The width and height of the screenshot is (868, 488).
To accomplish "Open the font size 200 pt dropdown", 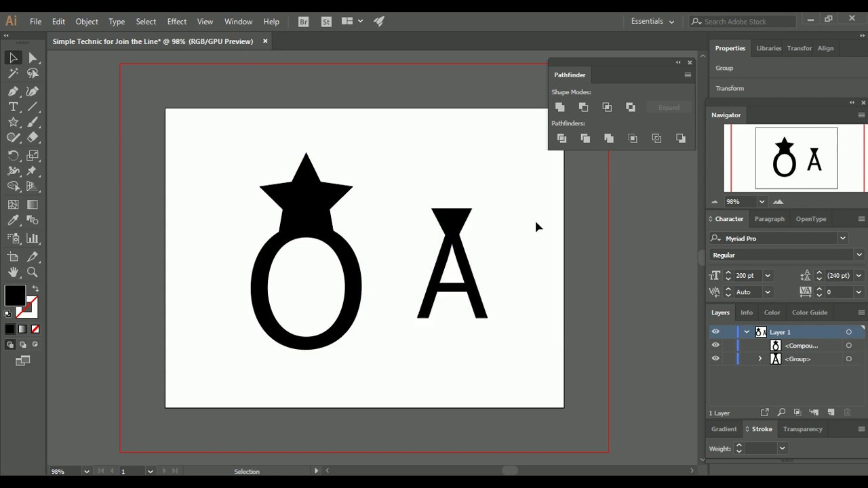I will click(768, 276).
